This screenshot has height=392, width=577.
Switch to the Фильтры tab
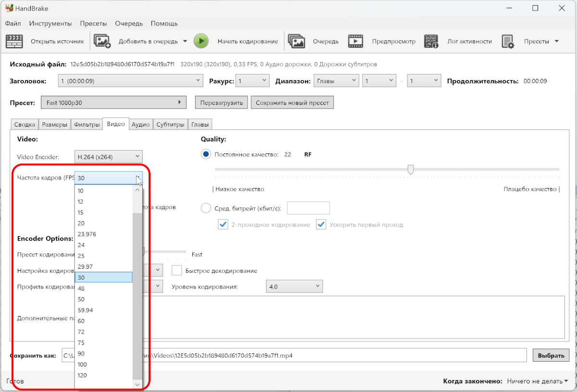click(x=87, y=125)
